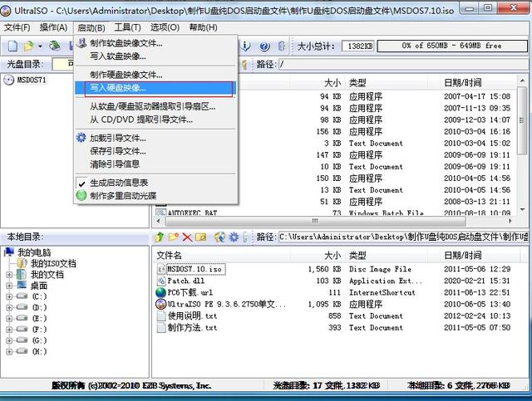Click the Patch.dll file icon
The width and height of the screenshot is (532, 401).
161,281
